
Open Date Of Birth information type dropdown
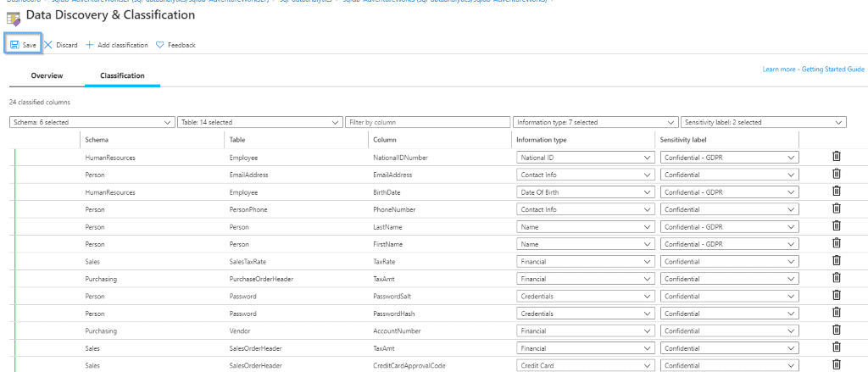(x=586, y=192)
